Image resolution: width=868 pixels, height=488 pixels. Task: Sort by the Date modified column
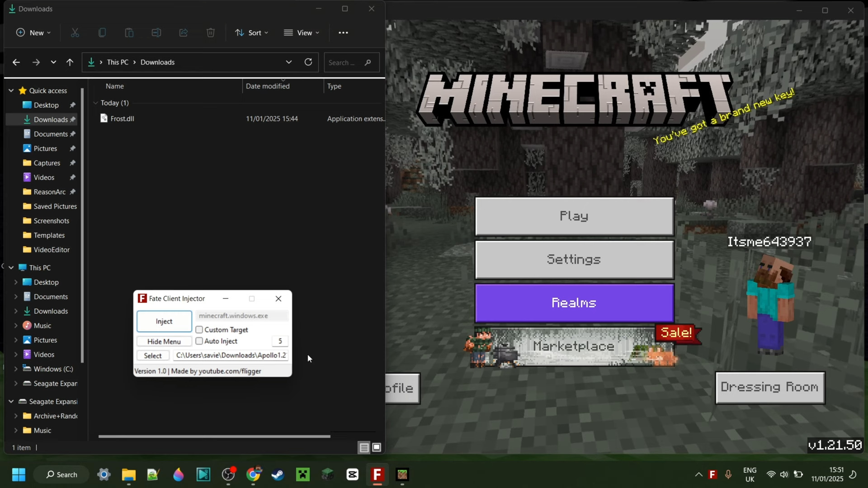268,86
